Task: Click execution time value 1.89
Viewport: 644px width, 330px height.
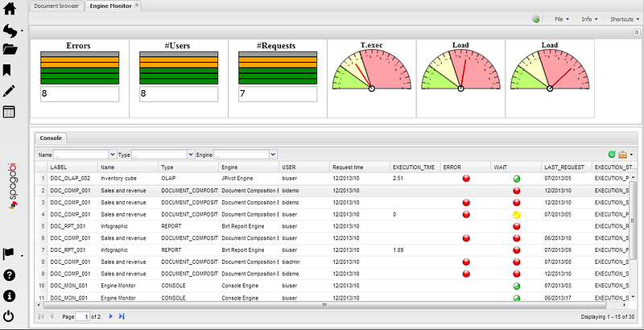Action: 398,250
